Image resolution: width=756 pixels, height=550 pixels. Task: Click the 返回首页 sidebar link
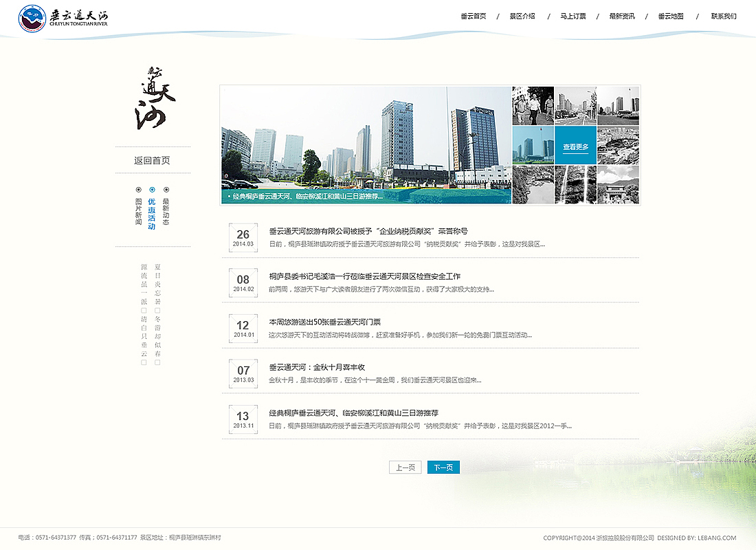[x=152, y=161]
